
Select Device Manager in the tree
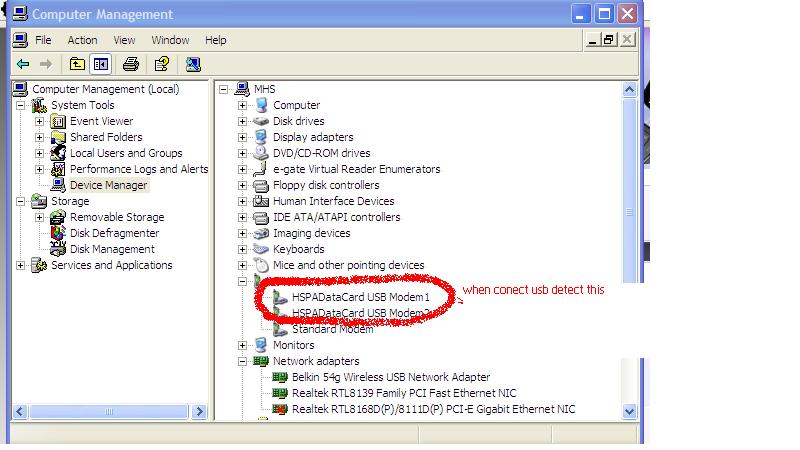tap(108, 185)
